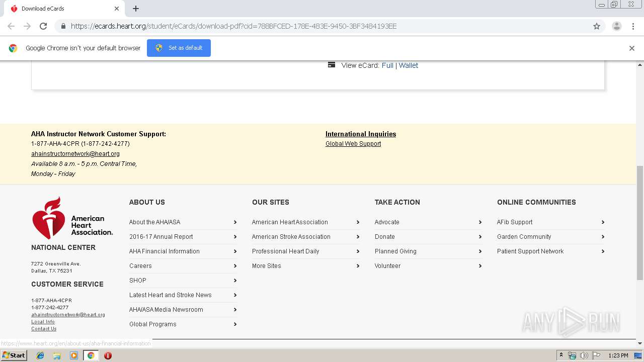The image size is (644, 362).
Task: Click the ahainstructornetwork@heart.org email in the support banner
Action: [x=75, y=154]
